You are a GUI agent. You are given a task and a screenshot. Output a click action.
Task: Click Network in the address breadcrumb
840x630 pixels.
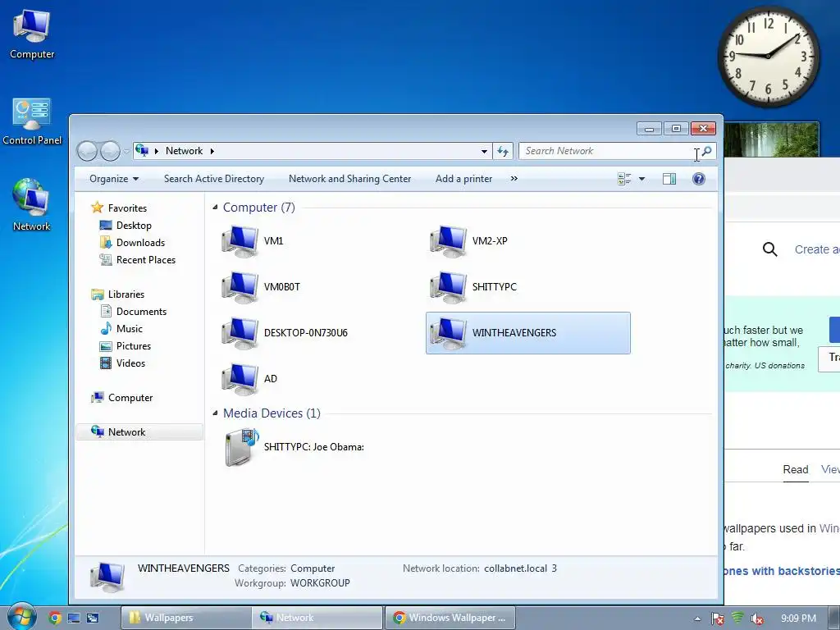tap(184, 151)
